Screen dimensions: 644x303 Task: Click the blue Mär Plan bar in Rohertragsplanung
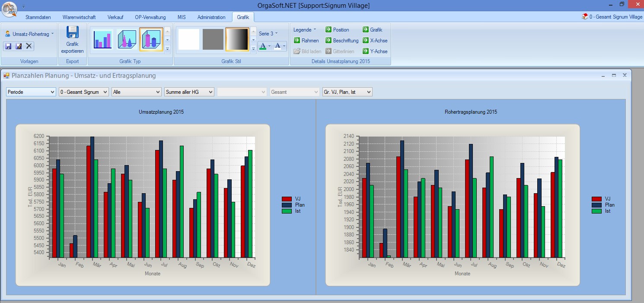coord(402,199)
